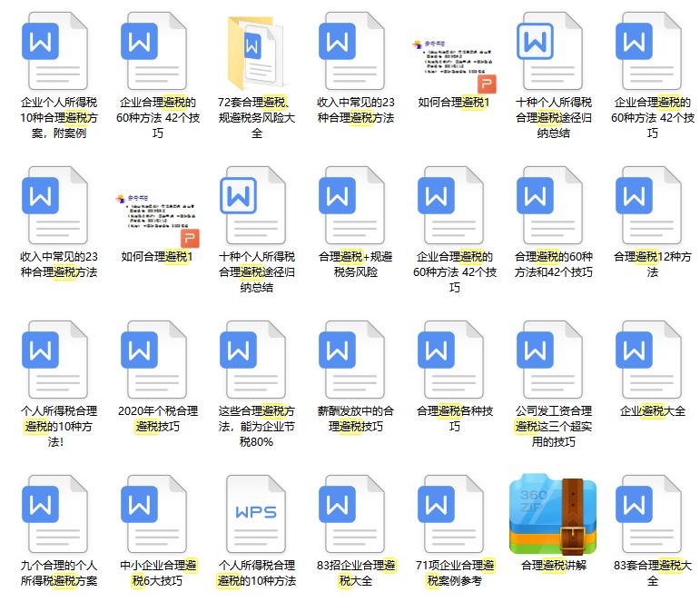Select label 九个合理的个人所得税避税方案
Screen dimensions: 700x602
(x=59, y=573)
